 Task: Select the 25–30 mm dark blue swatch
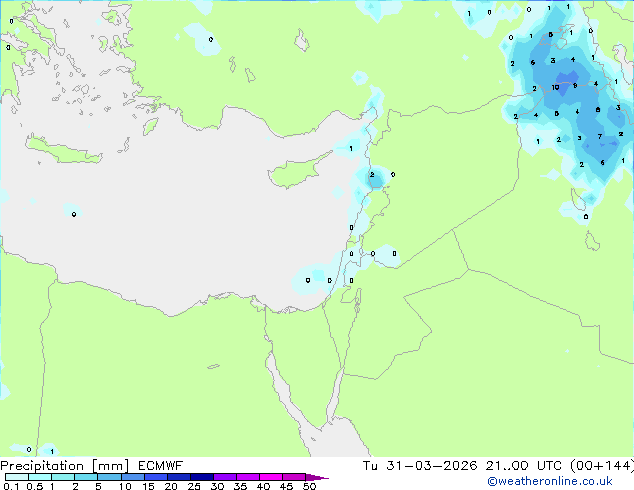(x=201, y=477)
